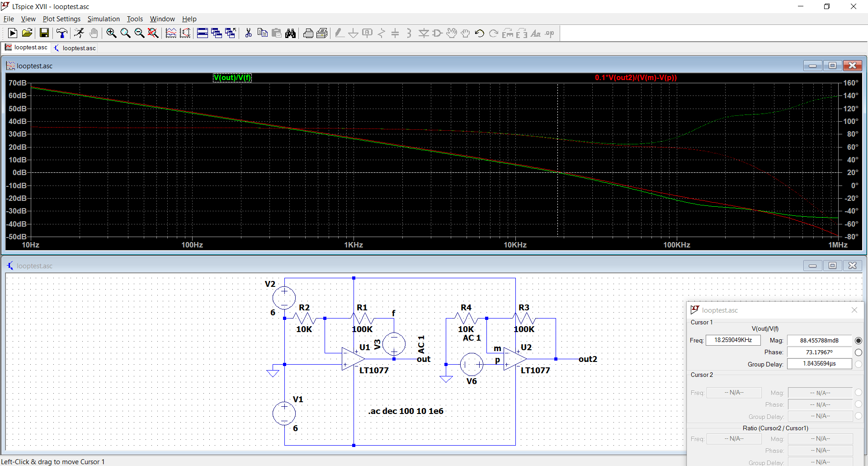Screen dimensions: 868x466
Task: Select the Ground symbol tool
Action: click(x=354, y=33)
